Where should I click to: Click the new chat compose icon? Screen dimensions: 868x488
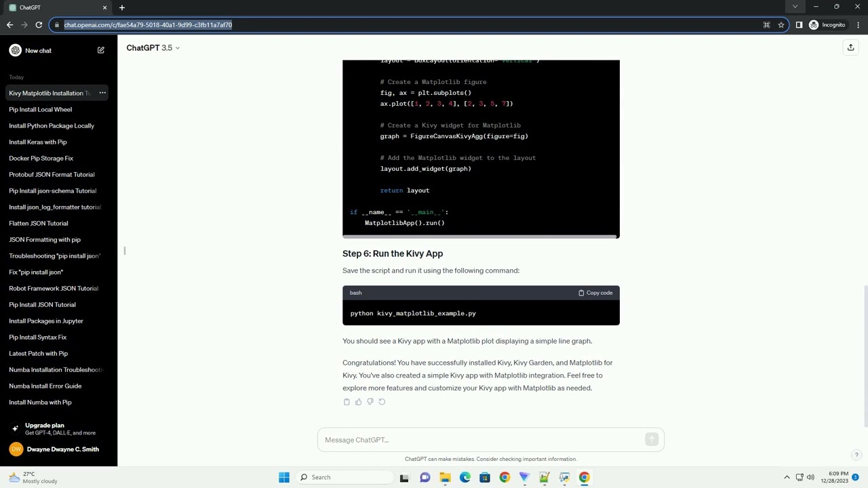[x=101, y=50]
